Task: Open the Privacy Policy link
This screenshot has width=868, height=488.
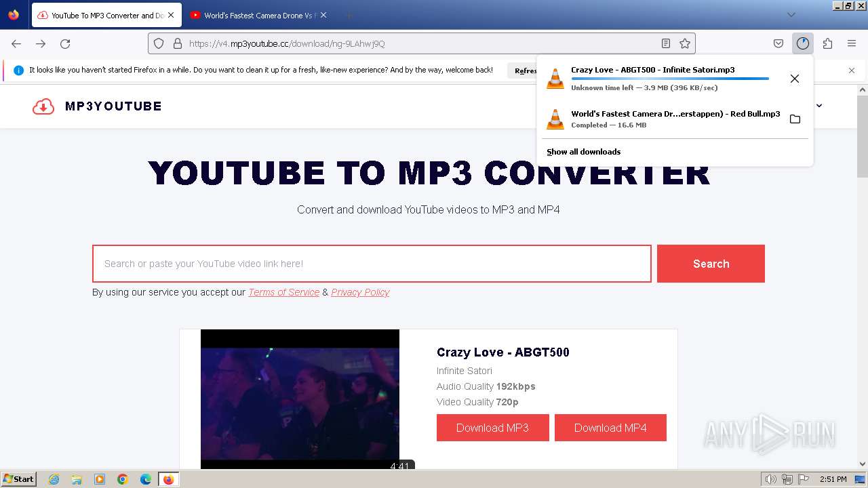Action: [x=360, y=292]
